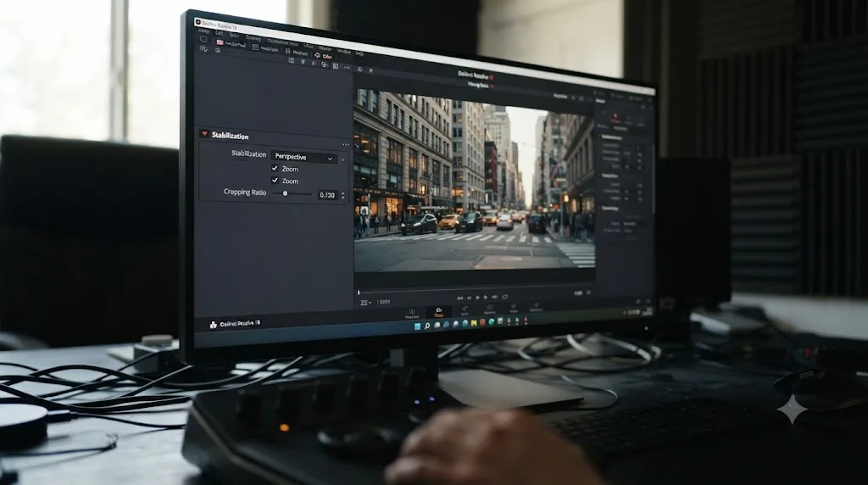This screenshot has height=485, width=868.
Task: Jump to first frame with the skip-to-start button
Action: point(460,298)
